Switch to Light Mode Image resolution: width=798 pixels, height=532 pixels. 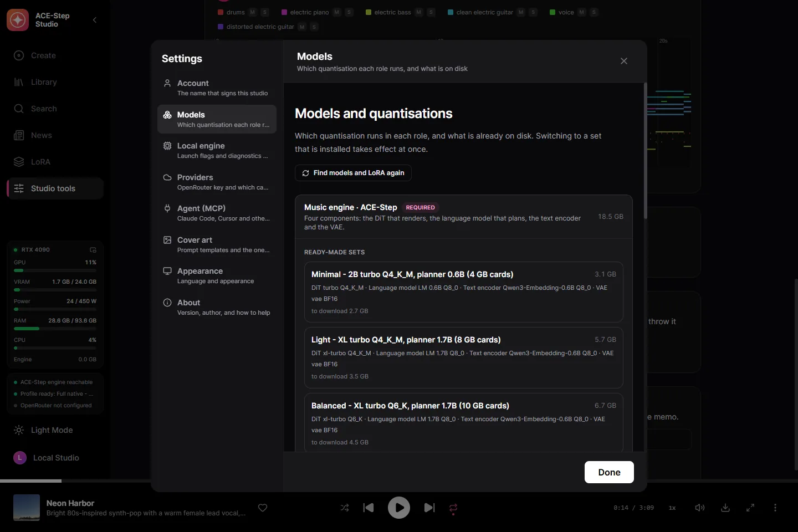(x=55, y=430)
